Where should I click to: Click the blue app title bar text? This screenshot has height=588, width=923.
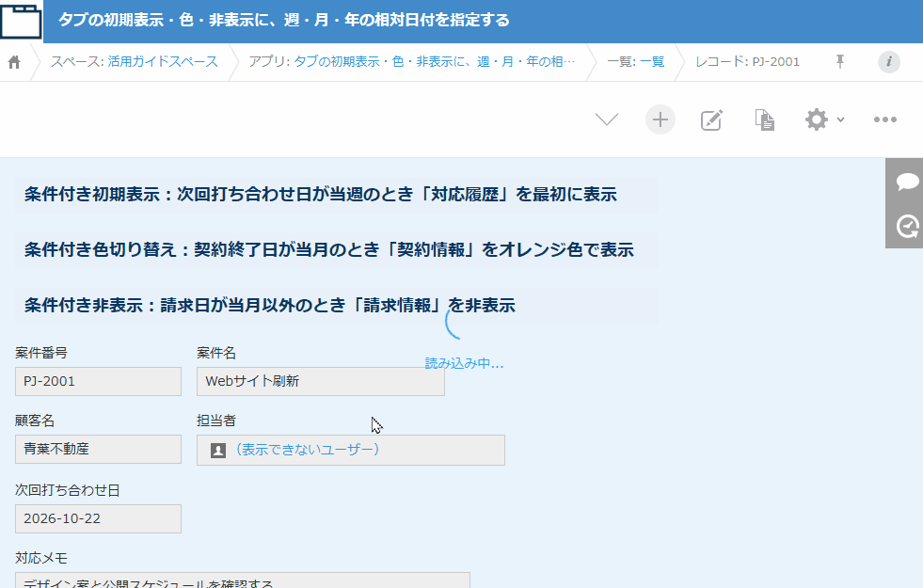(x=284, y=20)
